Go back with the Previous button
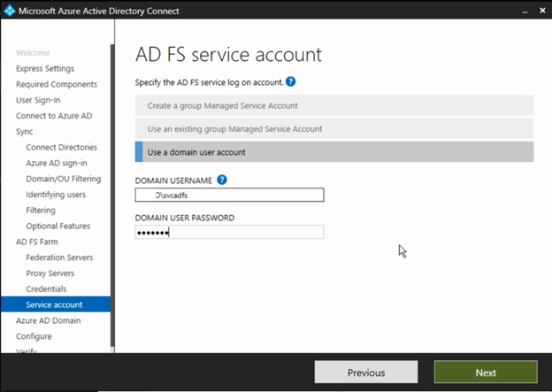Image resolution: width=552 pixels, height=392 pixels. pyautogui.click(x=366, y=372)
